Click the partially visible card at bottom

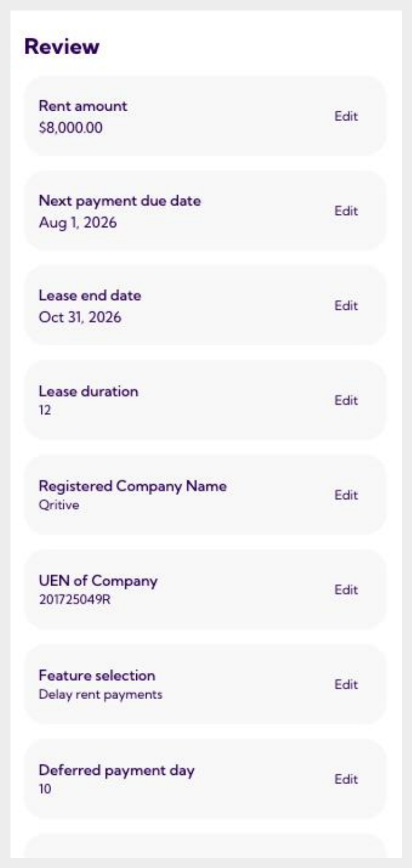pos(205,845)
